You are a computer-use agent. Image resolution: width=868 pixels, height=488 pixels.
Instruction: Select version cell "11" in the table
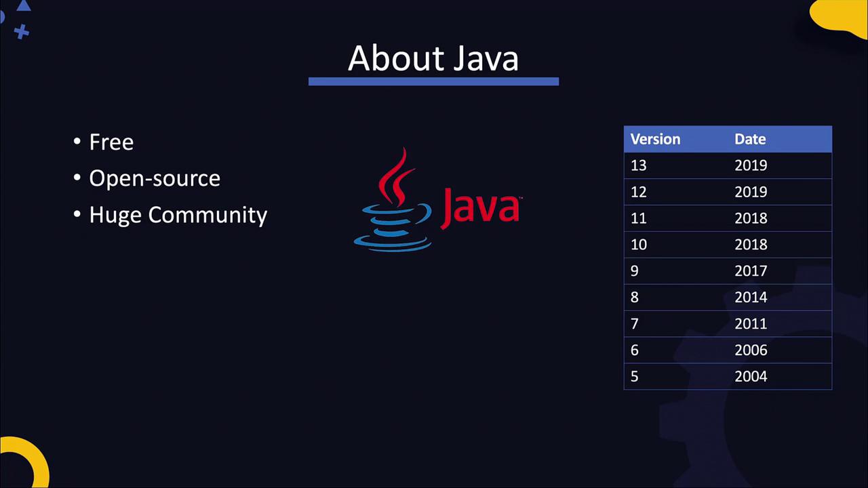(x=639, y=218)
